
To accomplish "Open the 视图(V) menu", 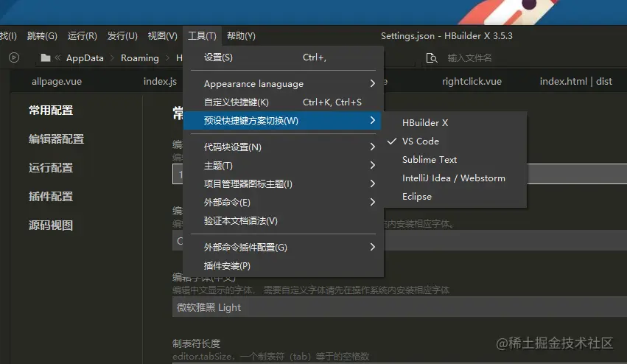I will pyautogui.click(x=162, y=36).
